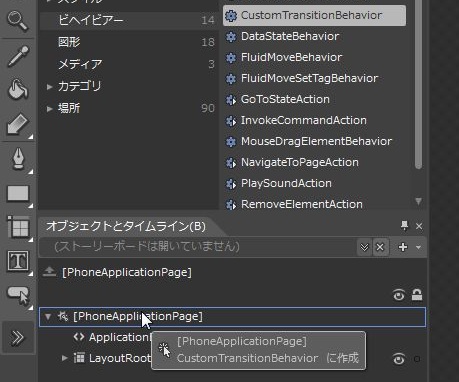Expand the 場所 asset category
Image resolution: width=459 pixels, height=382 pixels.
click(49, 109)
